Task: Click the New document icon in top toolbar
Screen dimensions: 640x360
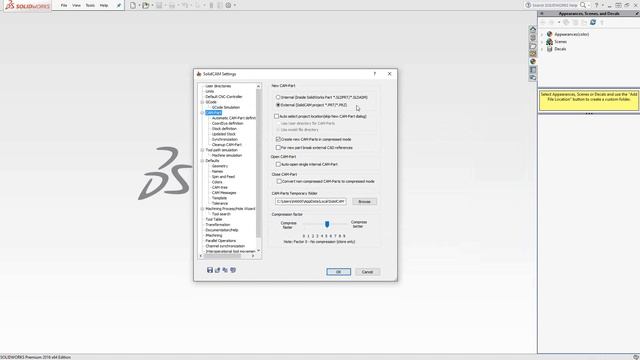Action: [x=133, y=5]
